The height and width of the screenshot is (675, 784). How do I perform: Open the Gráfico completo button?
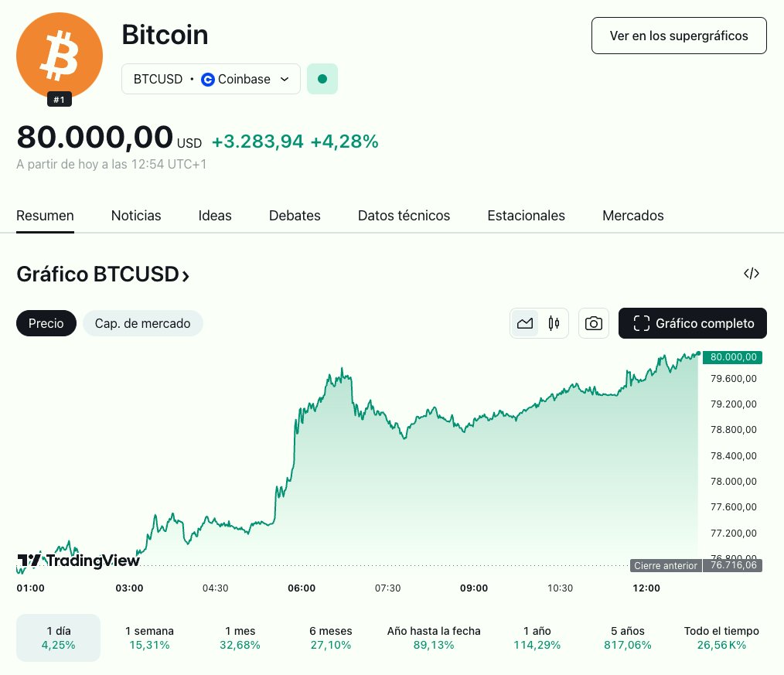(x=693, y=323)
